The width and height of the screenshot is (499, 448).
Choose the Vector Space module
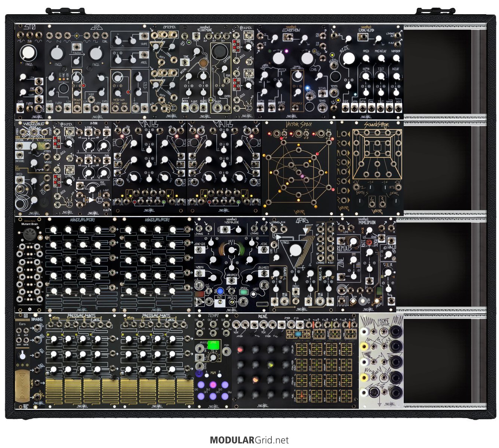click(x=299, y=167)
